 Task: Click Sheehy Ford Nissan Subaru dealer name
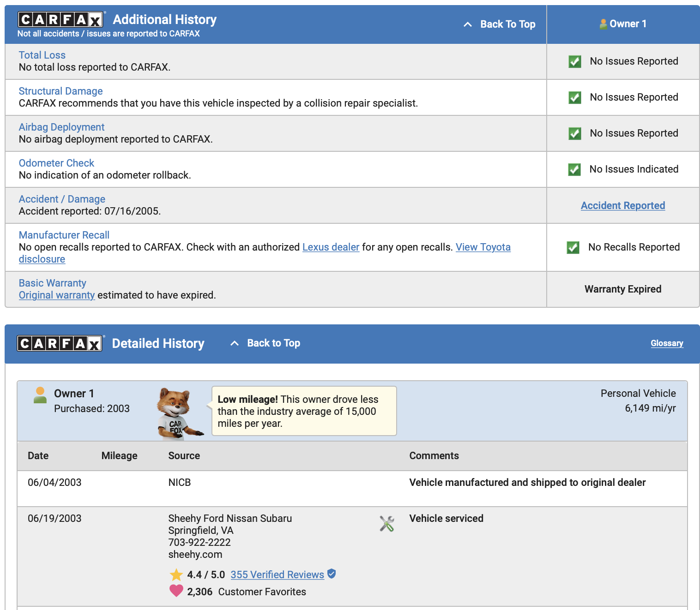coord(230,518)
